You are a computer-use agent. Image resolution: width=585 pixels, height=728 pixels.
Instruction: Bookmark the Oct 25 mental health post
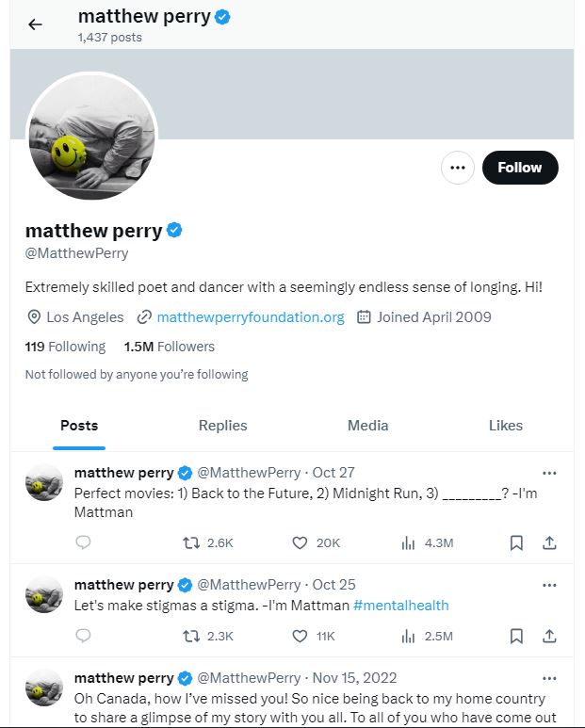click(x=516, y=636)
